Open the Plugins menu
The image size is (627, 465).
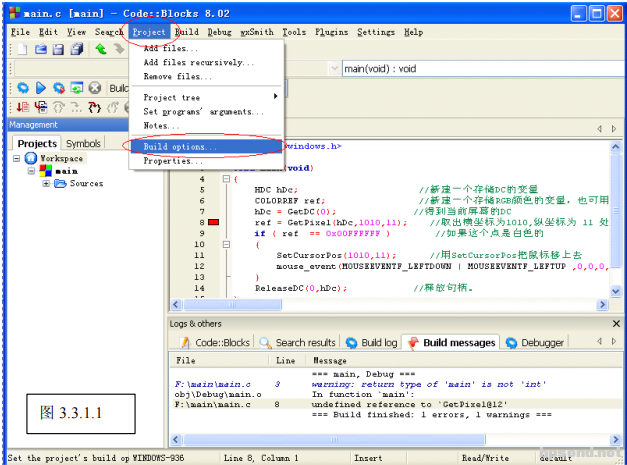(331, 32)
